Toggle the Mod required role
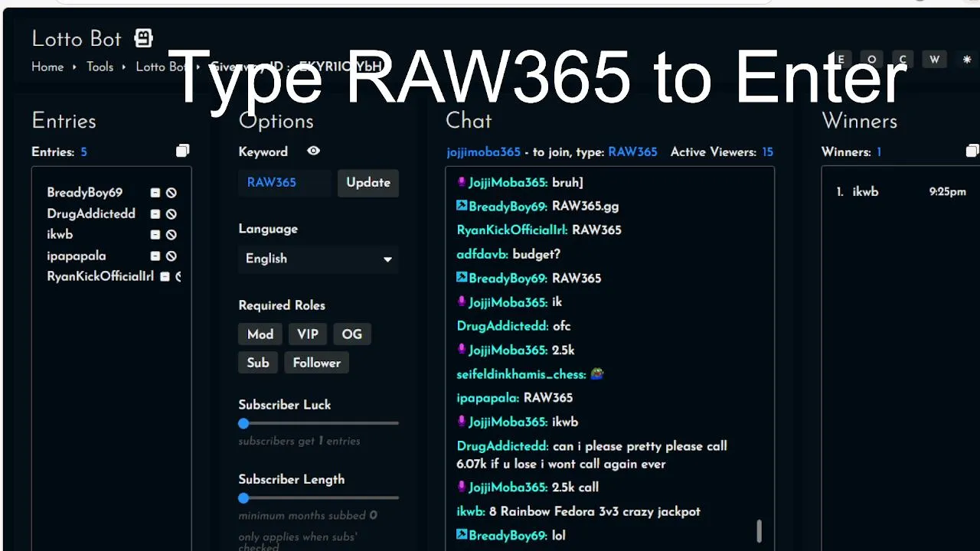 click(x=260, y=334)
